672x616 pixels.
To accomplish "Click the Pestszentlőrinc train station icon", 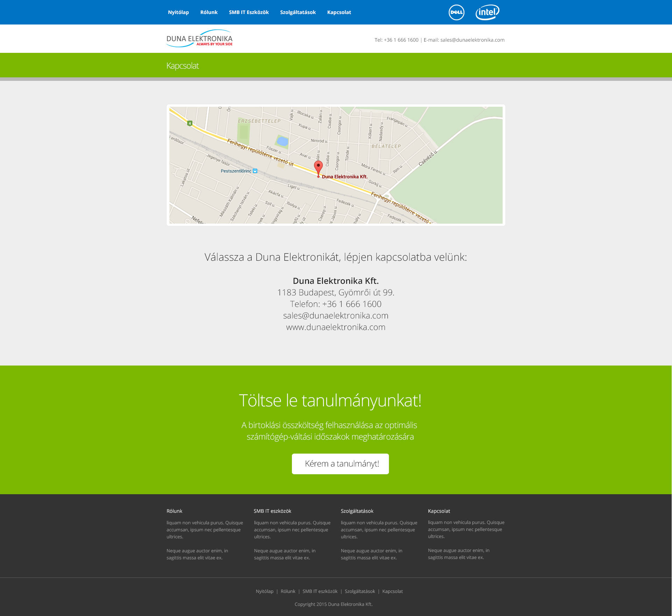I will 255,171.
